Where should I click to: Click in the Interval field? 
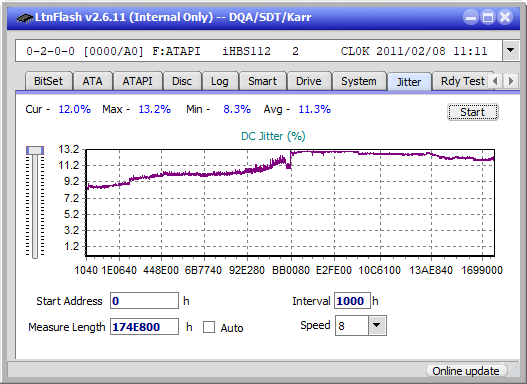click(352, 301)
